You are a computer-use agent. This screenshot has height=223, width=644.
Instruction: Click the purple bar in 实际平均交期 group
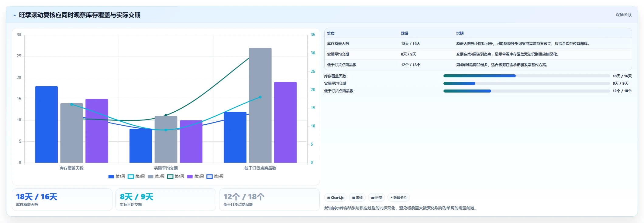(191, 141)
